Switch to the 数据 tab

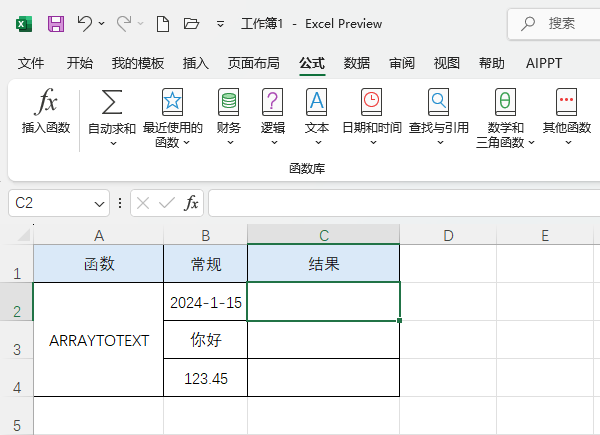point(357,63)
